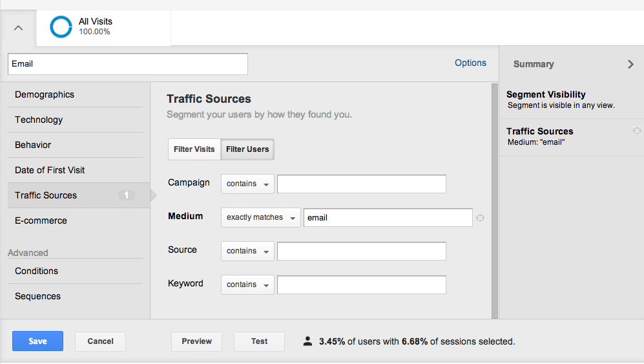Click the Preview button
Image resolution: width=644 pixels, height=364 pixels.
(x=196, y=341)
